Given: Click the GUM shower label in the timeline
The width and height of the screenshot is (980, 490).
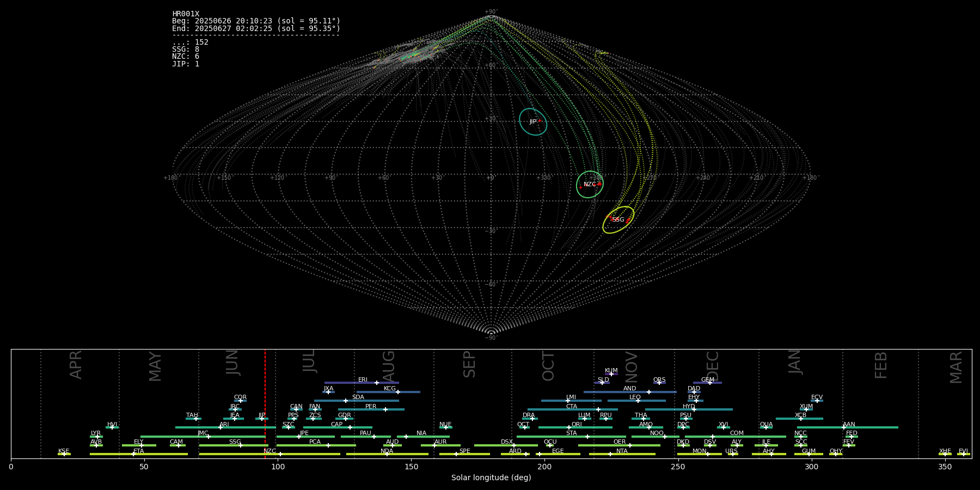Looking at the screenshot, I should 808,451.
